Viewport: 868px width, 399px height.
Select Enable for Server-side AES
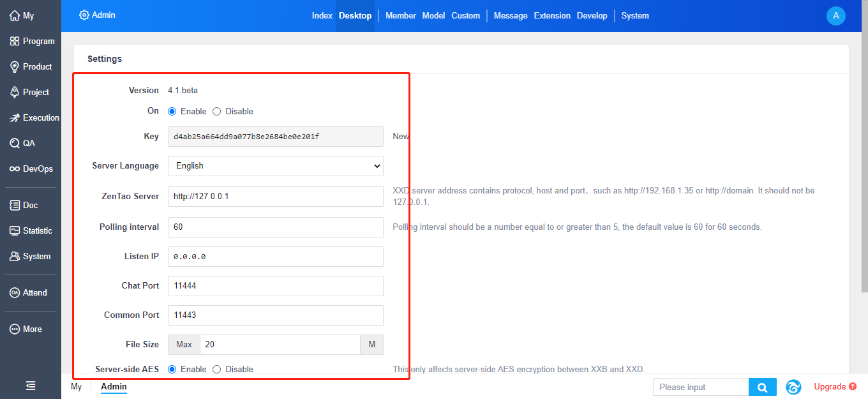[x=172, y=369]
